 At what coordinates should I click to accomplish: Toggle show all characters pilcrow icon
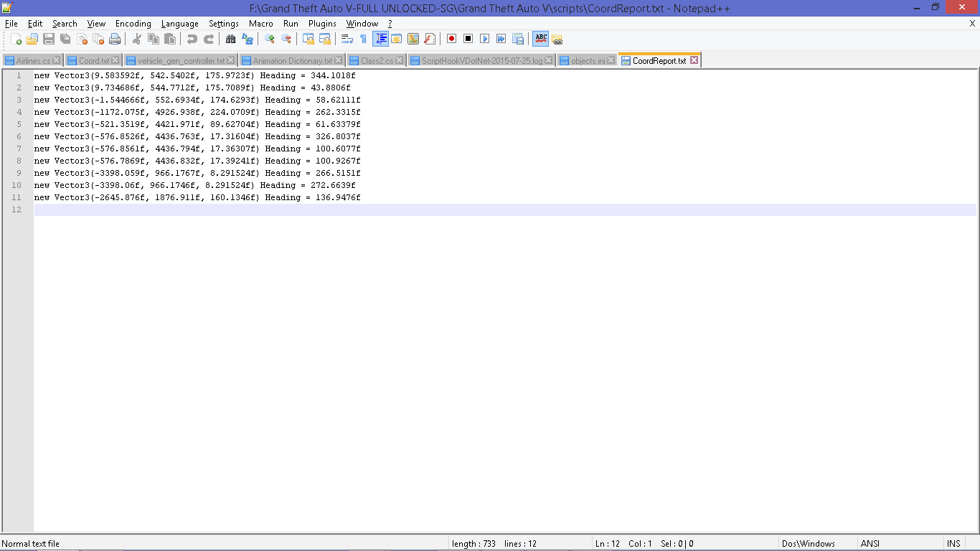click(x=363, y=39)
